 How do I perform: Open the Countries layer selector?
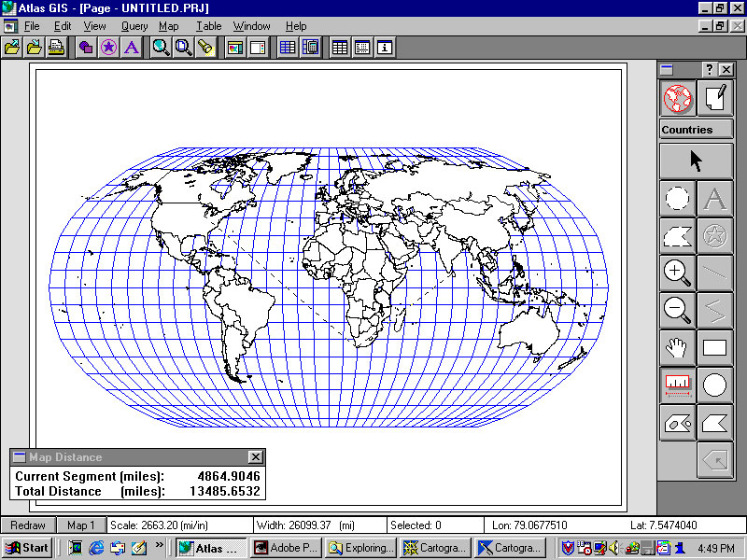tap(696, 130)
